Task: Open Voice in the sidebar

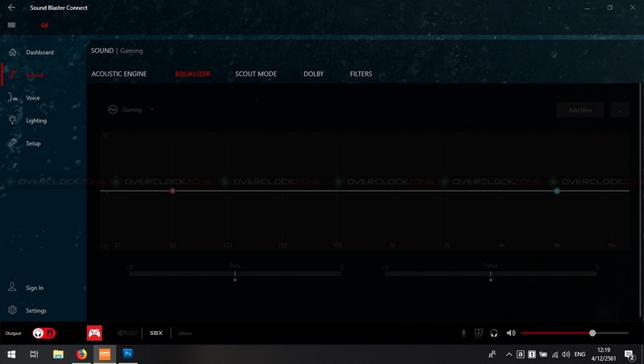Action: coord(33,97)
